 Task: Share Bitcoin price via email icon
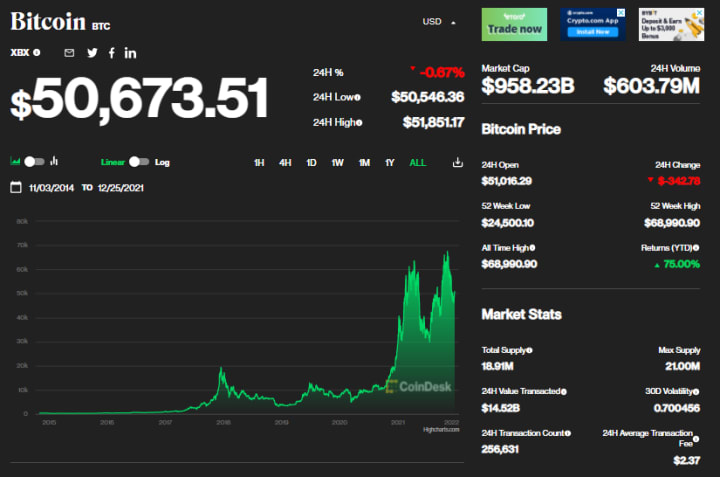(69, 53)
